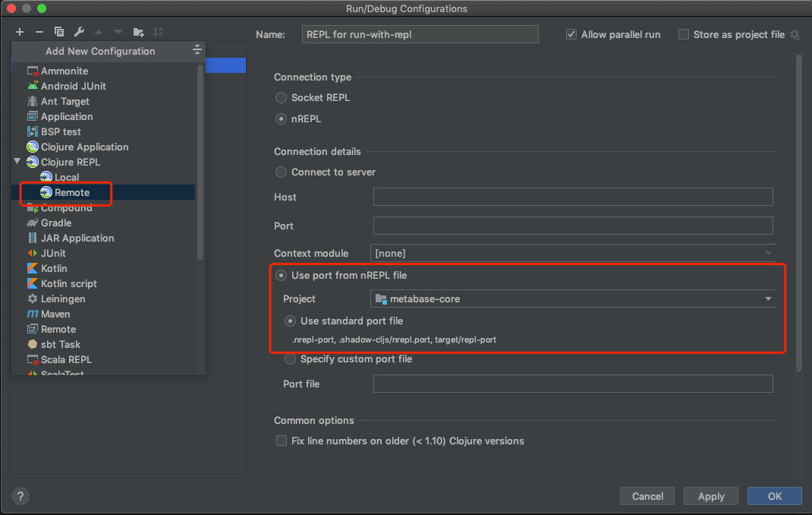Screen dimensions: 812x515
Task: Select sbt Task configuration type
Action: pos(61,345)
